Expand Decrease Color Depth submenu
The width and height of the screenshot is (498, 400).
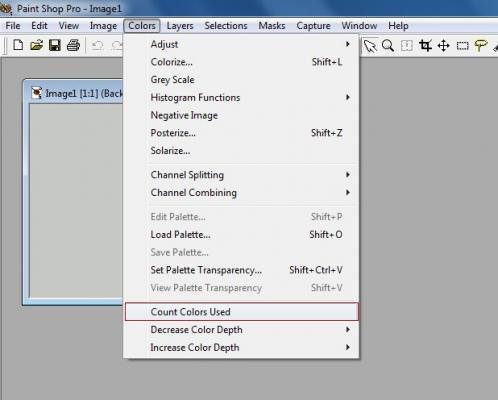(x=242, y=330)
